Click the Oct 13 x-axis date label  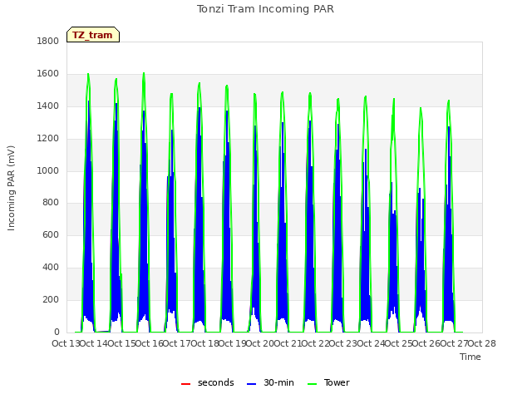(x=66, y=343)
